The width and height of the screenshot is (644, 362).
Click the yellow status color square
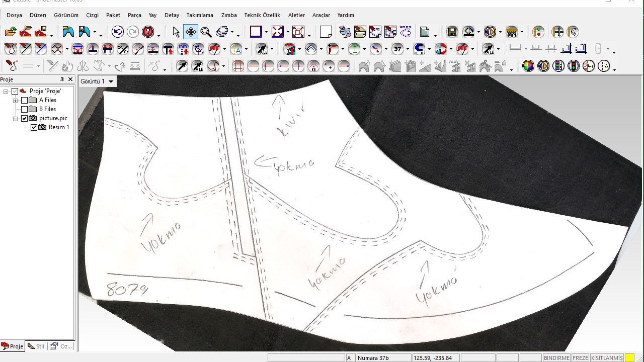pyautogui.click(x=629, y=358)
